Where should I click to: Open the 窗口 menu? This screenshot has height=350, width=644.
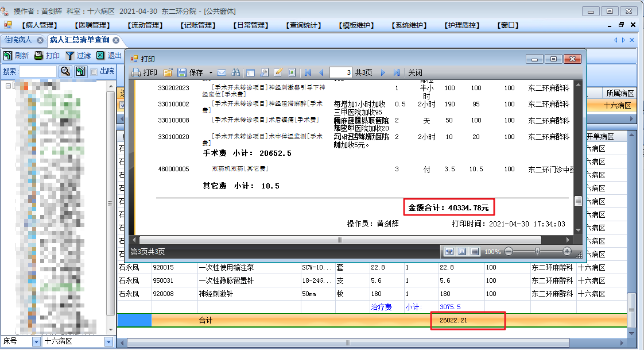508,25
